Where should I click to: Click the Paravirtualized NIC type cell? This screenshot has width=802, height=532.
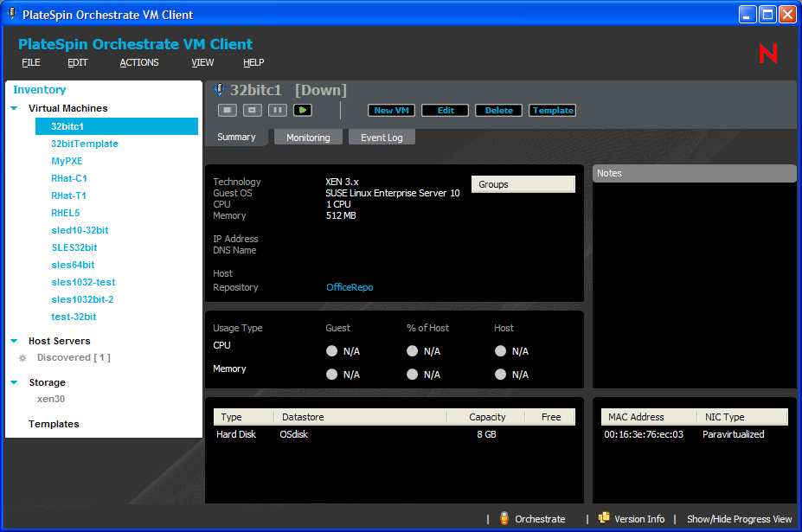click(x=734, y=434)
